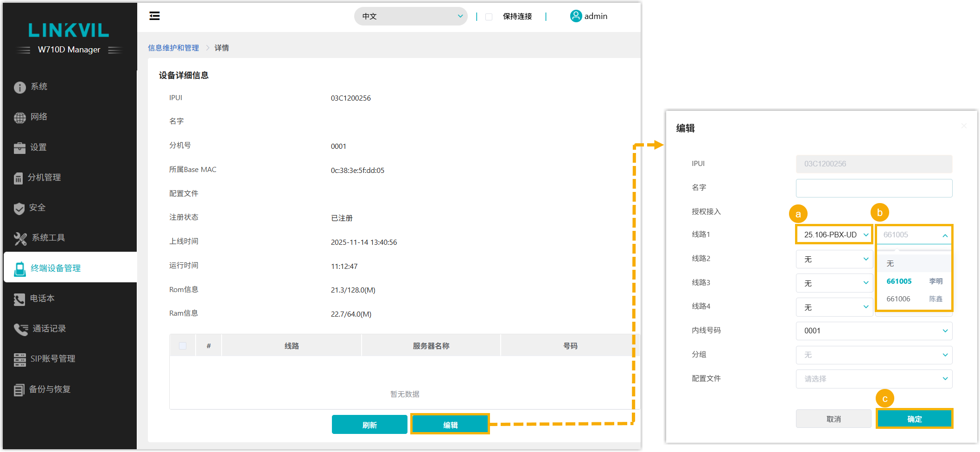Click the 刷新 button
Screen dimensions: 980x452
[369, 425]
